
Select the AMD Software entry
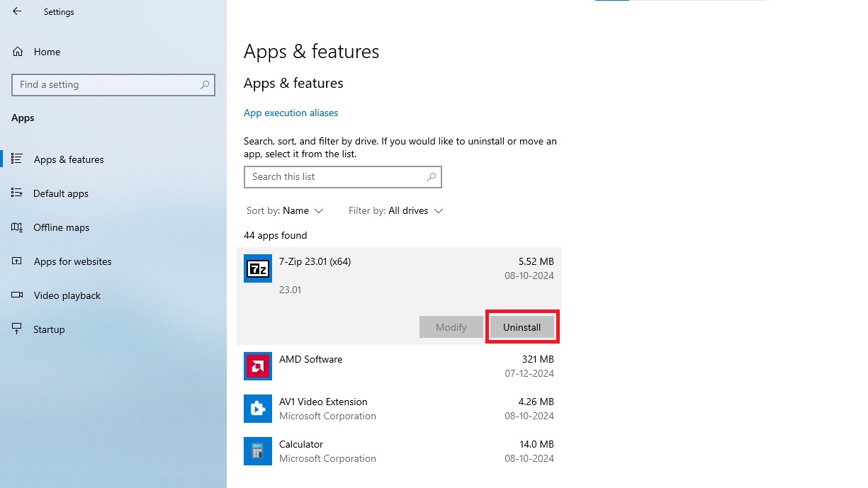(x=399, y=366)
